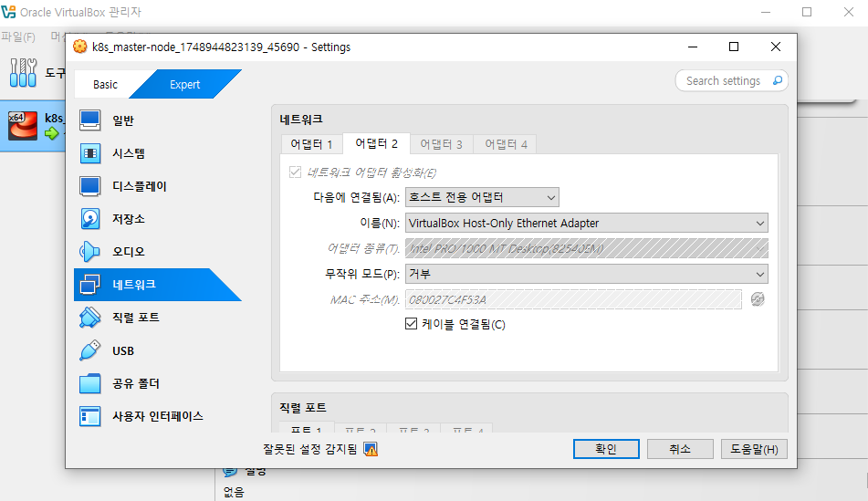The height and width of the screenshot is (501, 868).
Task: Click the invalid settings warning icon
Action: [x=371, y=449]
